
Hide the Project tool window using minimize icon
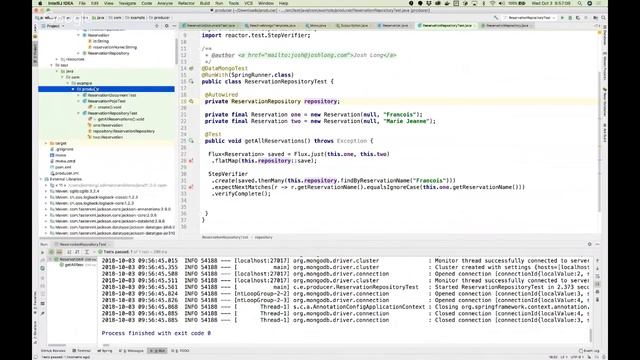point(174,26)
